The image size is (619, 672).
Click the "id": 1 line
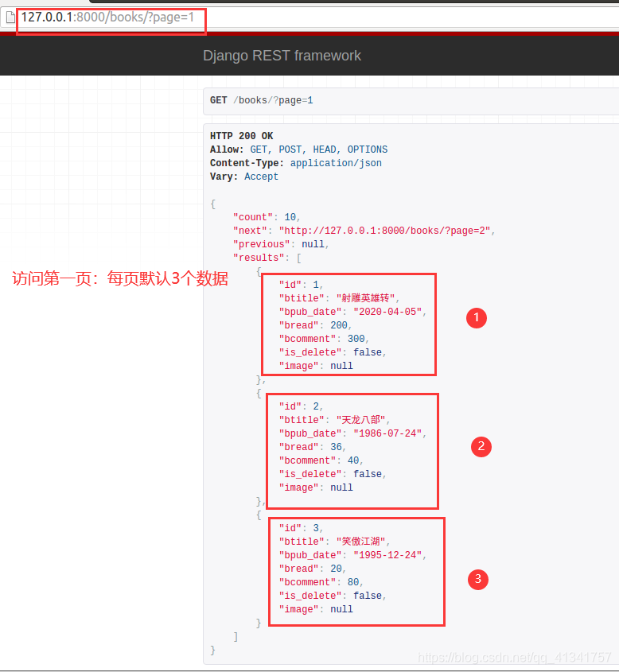[x=301, y=285]
